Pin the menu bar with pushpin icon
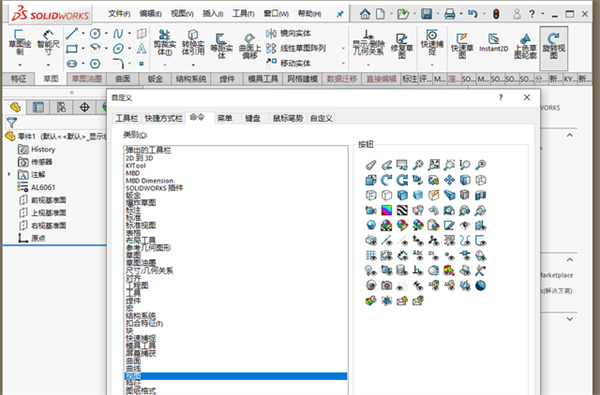600x395 pixels. [339, 14]
